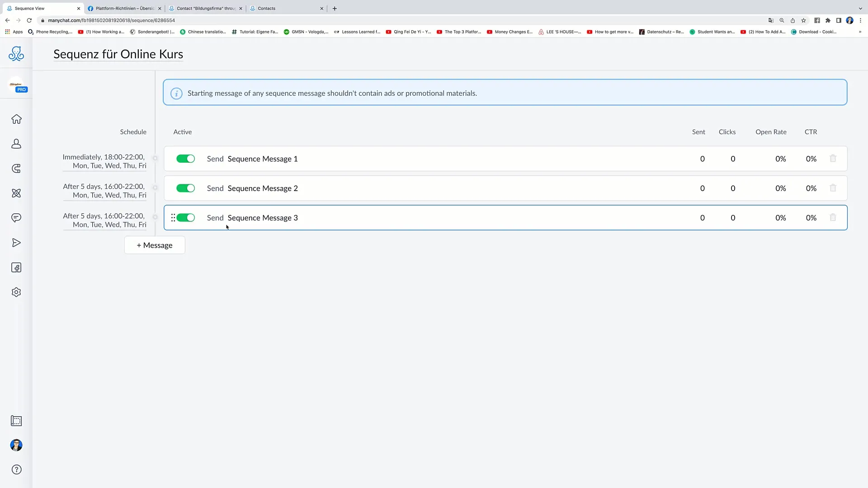Click the Live Chat icon in sidebar
Viewport: 868px width, 488px height.
[16, 217]
